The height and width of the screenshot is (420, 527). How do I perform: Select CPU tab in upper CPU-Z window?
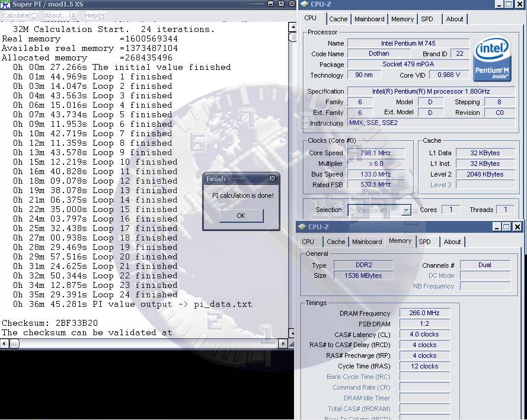click(x=310, y=18)
